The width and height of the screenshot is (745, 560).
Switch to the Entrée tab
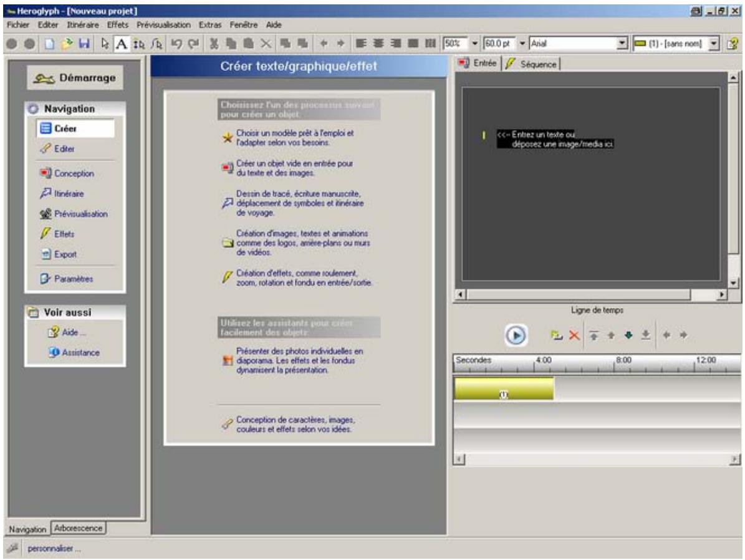[478, 63]
